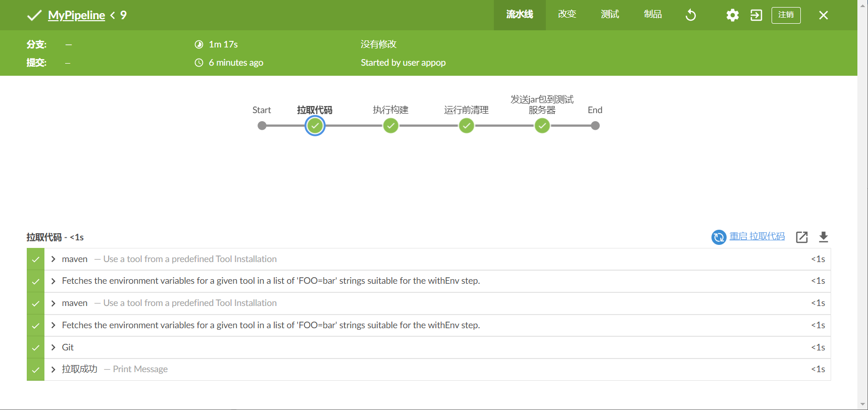This screenshot has height=410, width=868.
Task: Switch to the 改变 tab
Action: pos(567,15)
